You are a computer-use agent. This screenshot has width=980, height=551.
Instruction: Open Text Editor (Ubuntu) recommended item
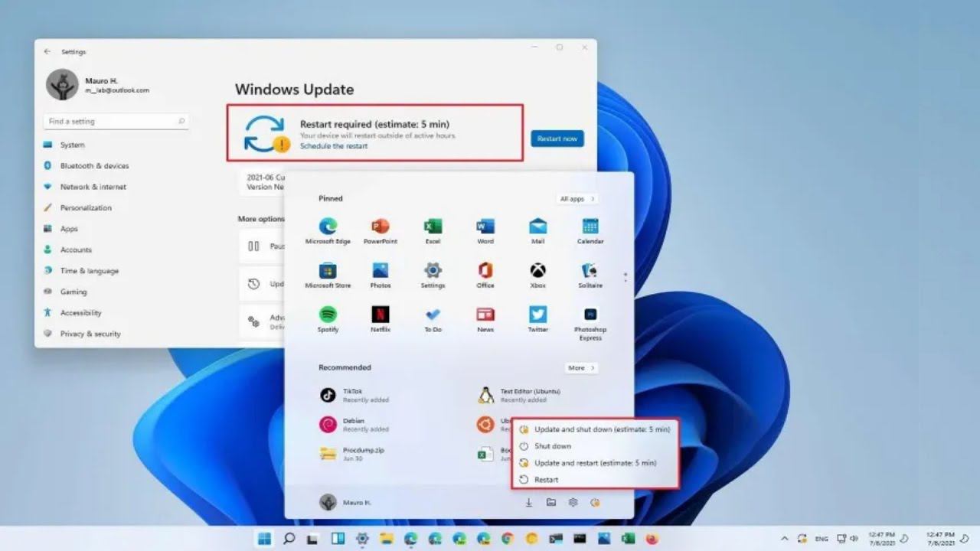click(519, 395)
